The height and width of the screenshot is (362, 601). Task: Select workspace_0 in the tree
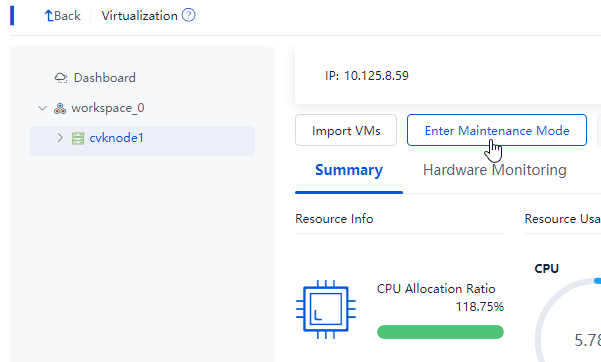click(x=108, y=108)
